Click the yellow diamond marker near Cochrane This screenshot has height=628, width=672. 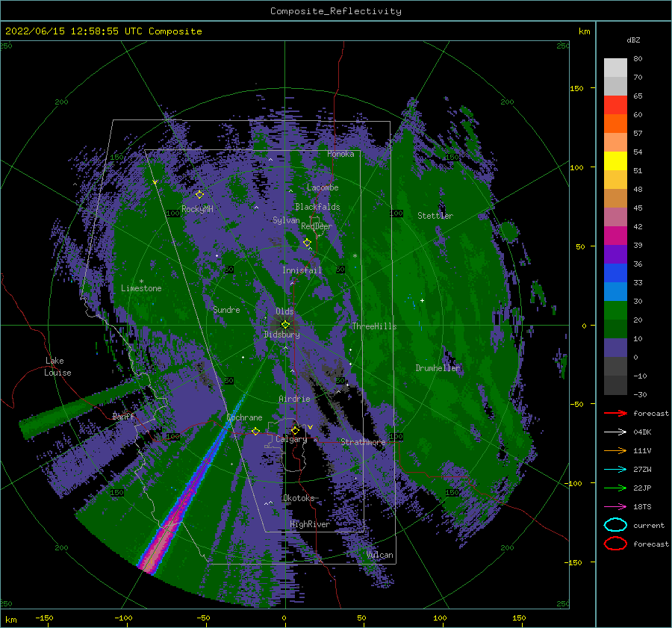pos(256,432)
